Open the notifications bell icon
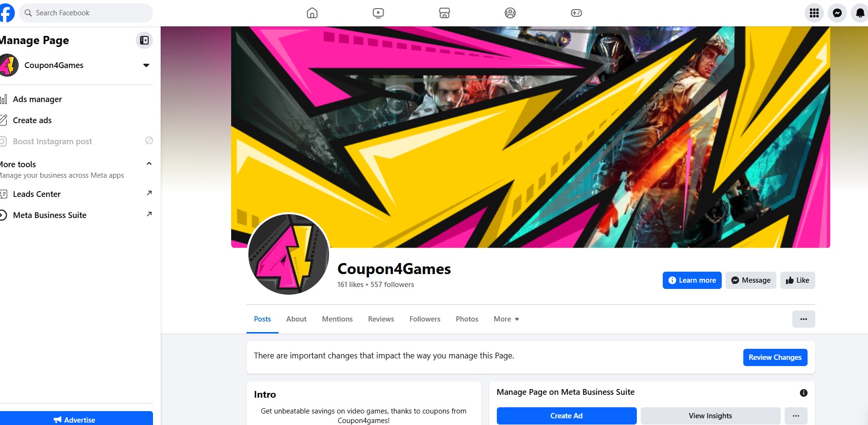 (860, 13)
